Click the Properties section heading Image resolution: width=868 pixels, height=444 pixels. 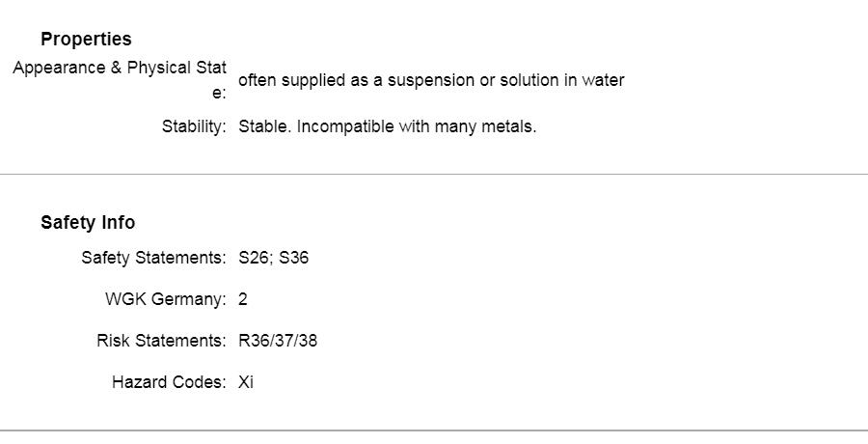pos(86,39)
